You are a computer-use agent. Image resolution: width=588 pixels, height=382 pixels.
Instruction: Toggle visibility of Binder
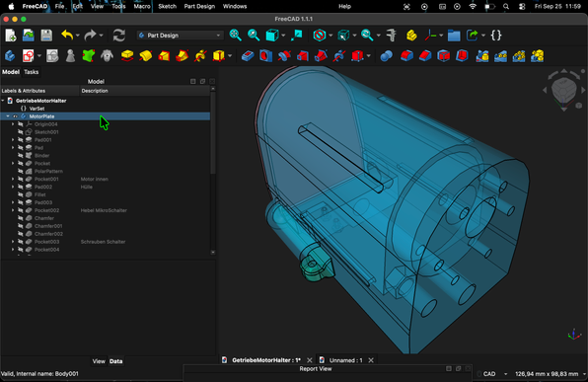(21, 155)
